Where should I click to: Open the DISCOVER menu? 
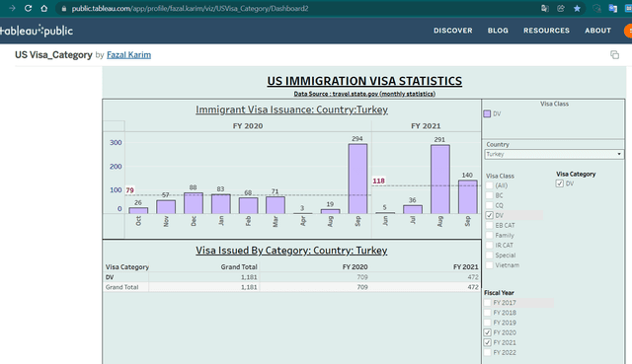click(453, 31)
